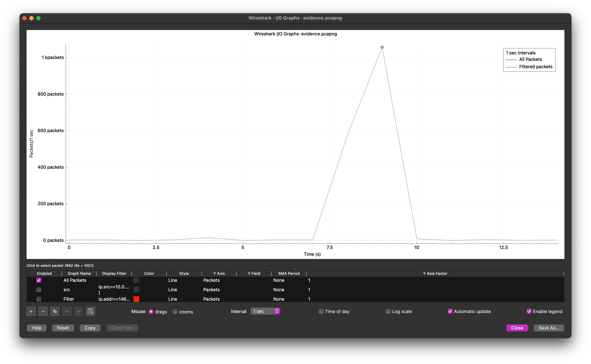This screenshot has width=591, height=364.
Task: Click the peak marker on the graph
Action: 382,47
